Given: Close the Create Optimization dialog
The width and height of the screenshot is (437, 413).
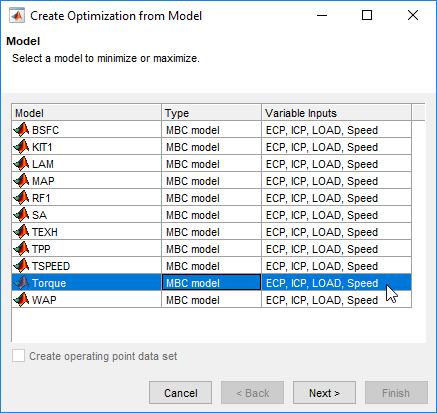Looking at the screenshot, I should pyautogui.click(x=413, y=15).
